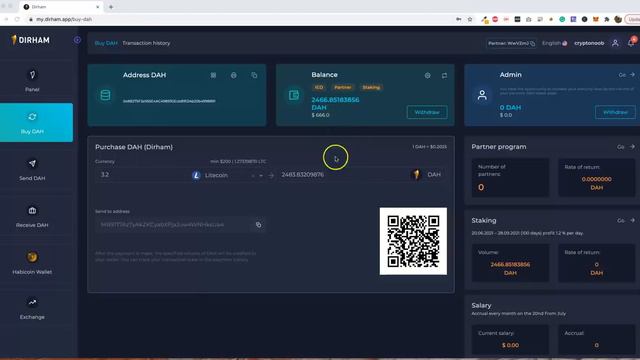Show the Address DAH QR code icon
Screen dimensions: 640x360
point(213,75)
